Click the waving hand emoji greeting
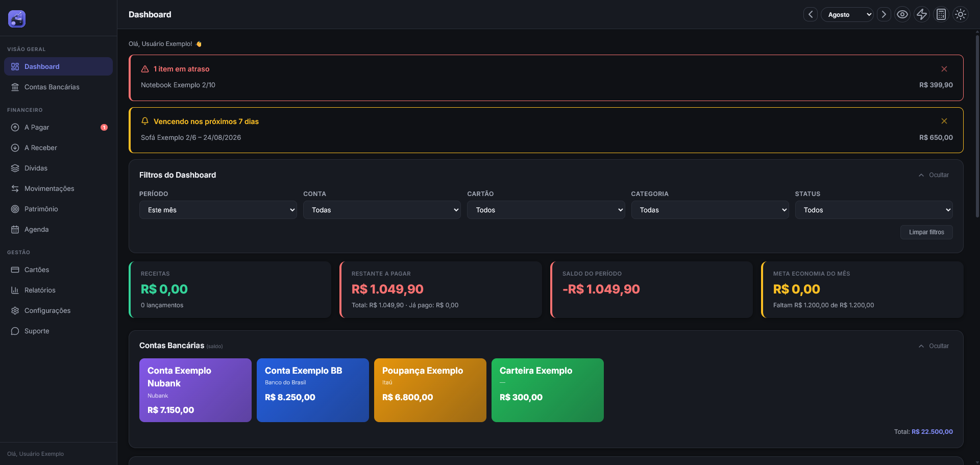Image resolution: width=980 pixels, height=465 pixels. pos(199,44)
